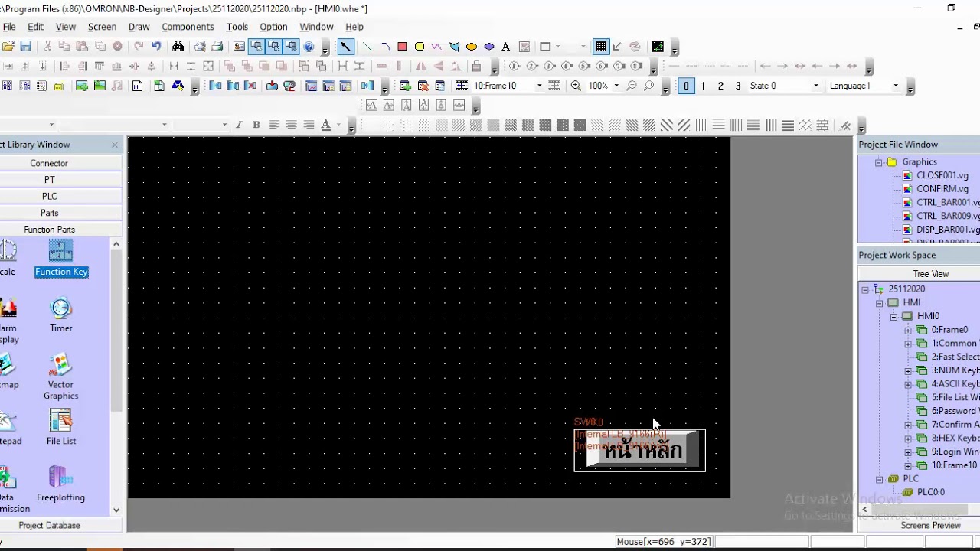980x551 pixels.
Task: Click the Zoom Out magnifier icon
Action: [632, 86]
